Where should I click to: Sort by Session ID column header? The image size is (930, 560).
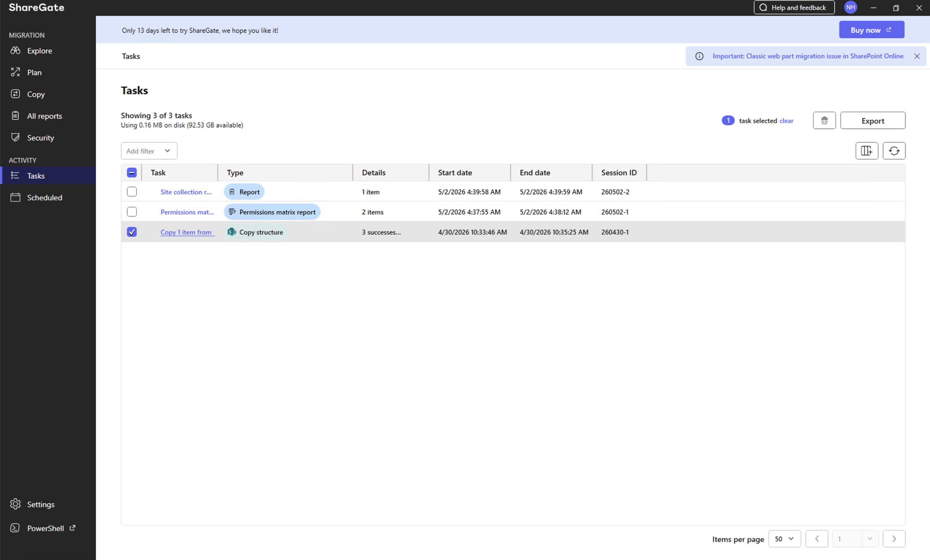click(x=619, y=172)
